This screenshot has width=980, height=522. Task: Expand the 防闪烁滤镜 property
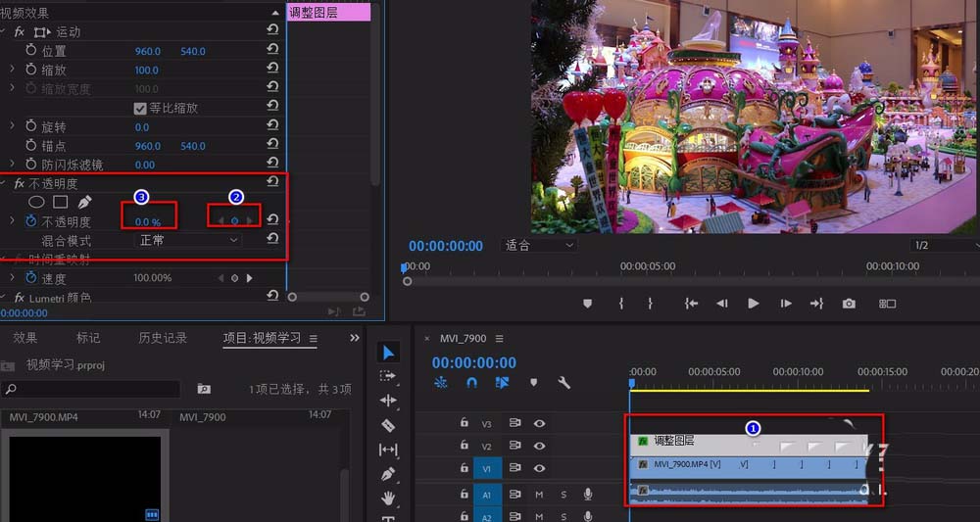(x=12, y=165)
